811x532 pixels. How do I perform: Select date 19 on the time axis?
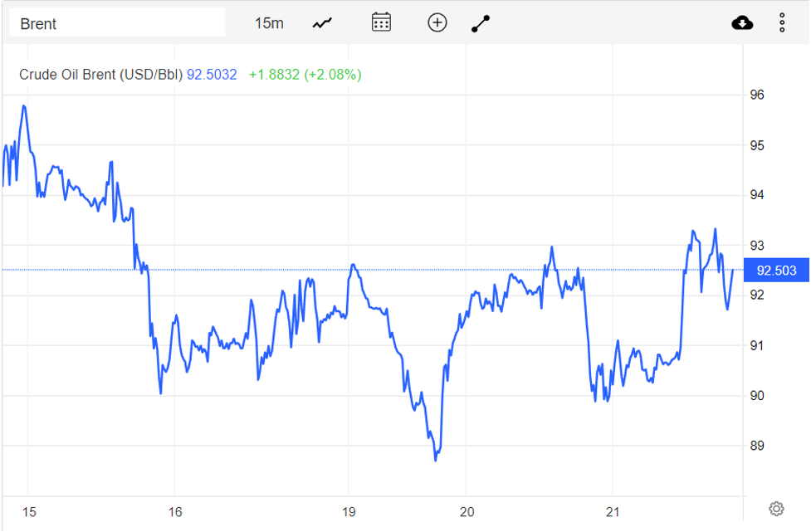click(348, 512)
